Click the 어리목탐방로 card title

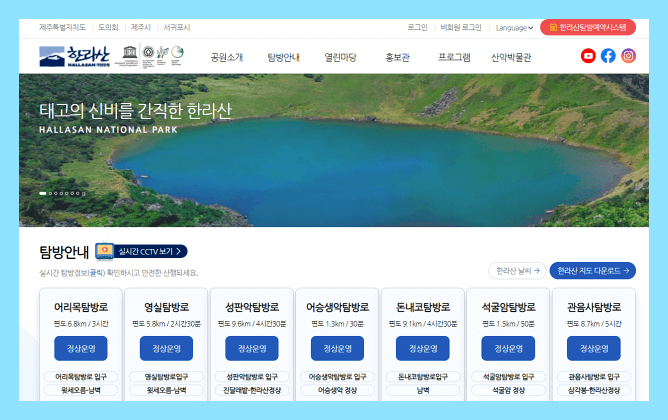click(x=81, y=307)
